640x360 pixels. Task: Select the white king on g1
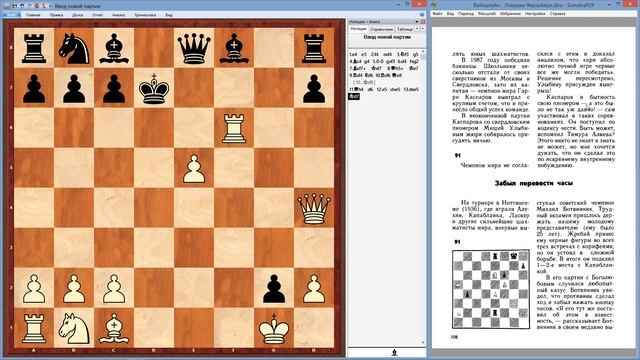point(274,328)
